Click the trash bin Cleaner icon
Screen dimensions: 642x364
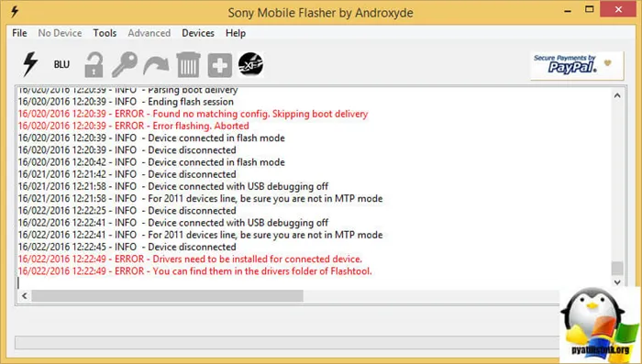point(188,65)
